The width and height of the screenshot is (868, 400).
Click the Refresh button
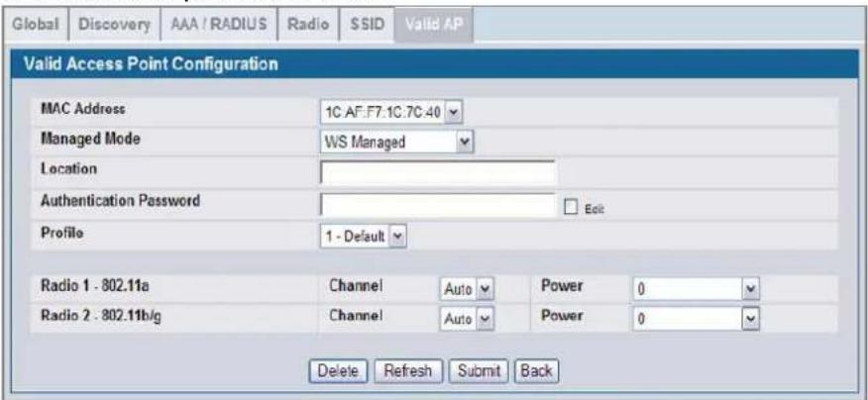point(407,371)
